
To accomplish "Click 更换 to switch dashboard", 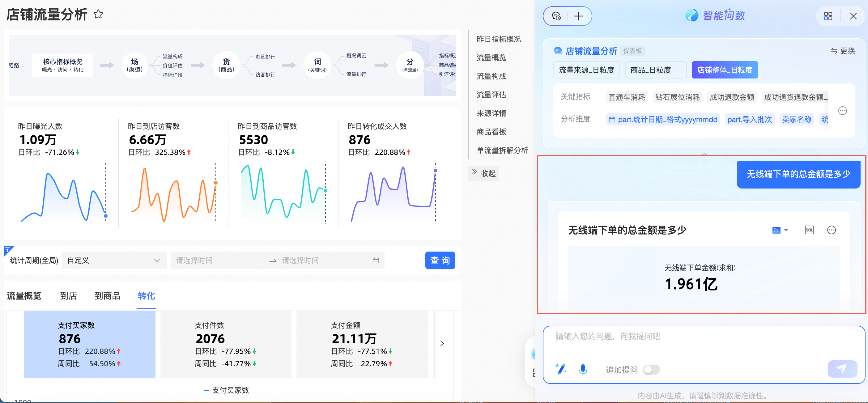I will pyautogui.click(x=843, y=51).
